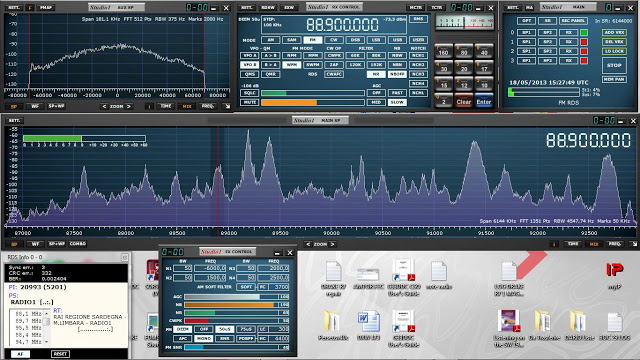
Task: Open TCTR panel in RX Control header
Action: [x=437, y=7]
